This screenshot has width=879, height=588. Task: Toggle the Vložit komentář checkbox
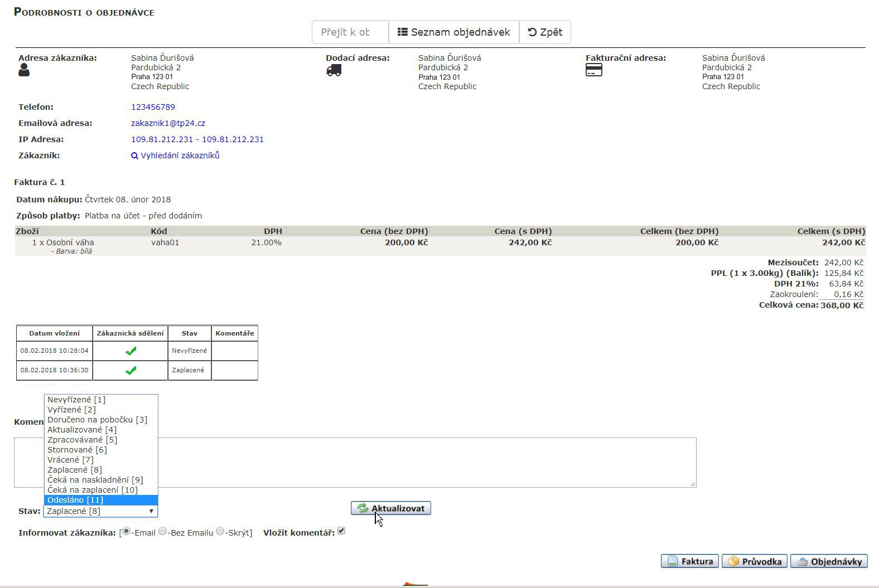click(x=341, y=531)
